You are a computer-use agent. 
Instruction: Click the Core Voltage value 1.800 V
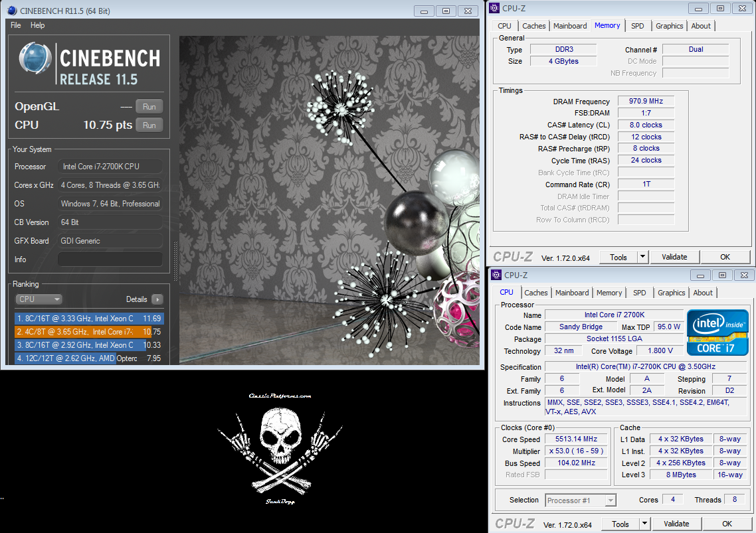pos(660,351)
